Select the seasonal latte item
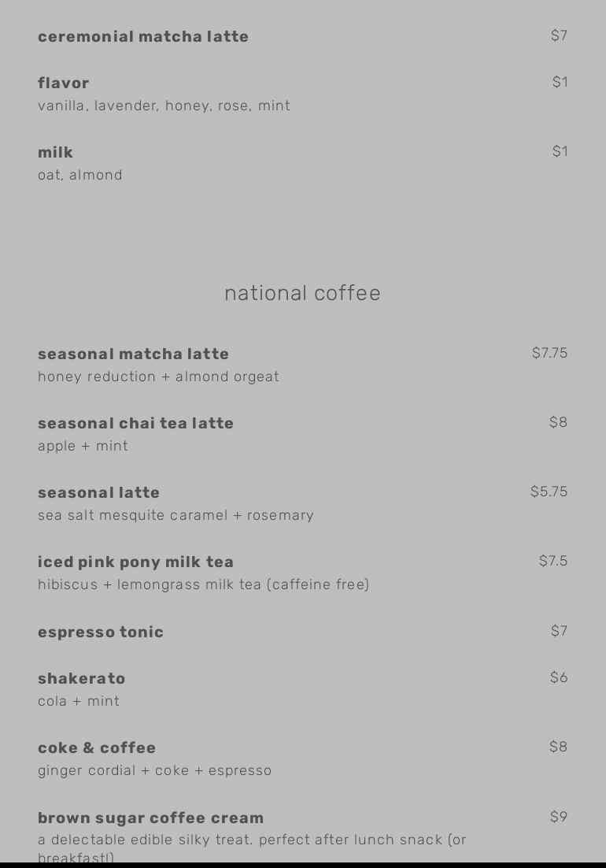Screen dimensions: 606x868 [98, 492]
